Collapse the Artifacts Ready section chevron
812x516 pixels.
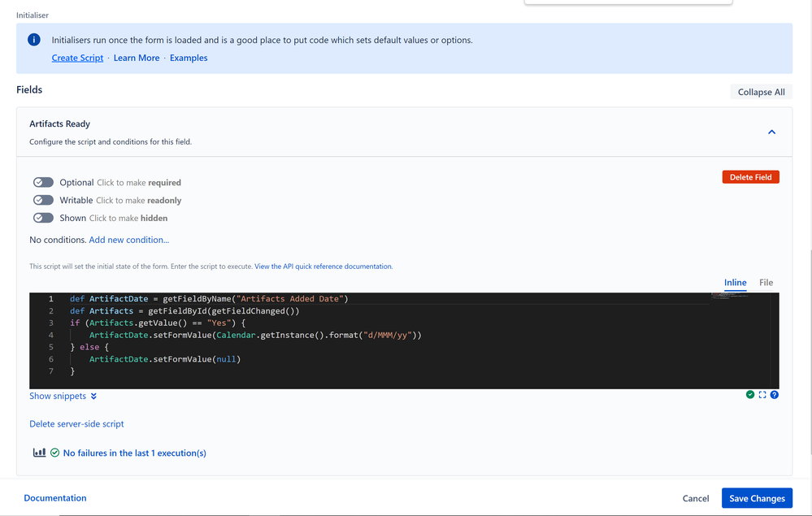click(x=771, y=132)
